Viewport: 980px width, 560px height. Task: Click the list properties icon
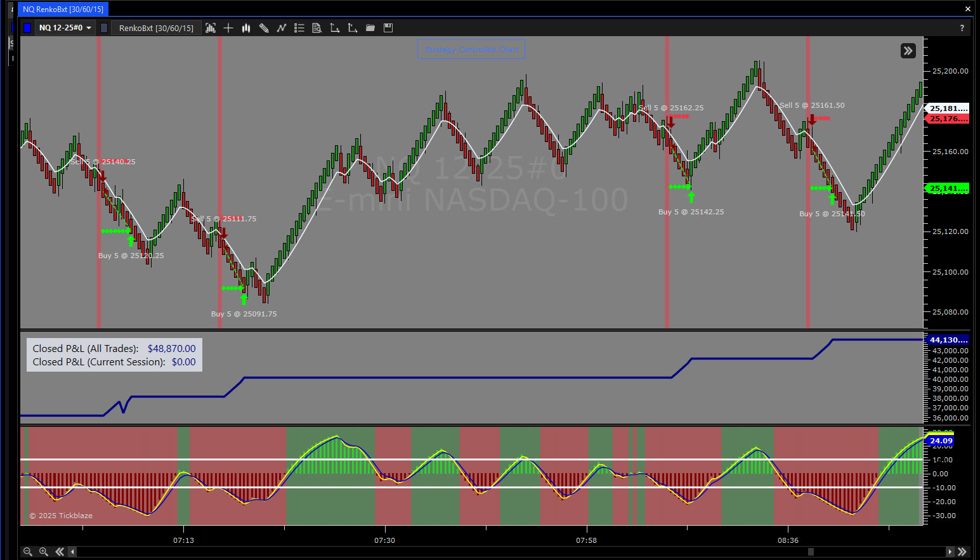coord(299,28)
